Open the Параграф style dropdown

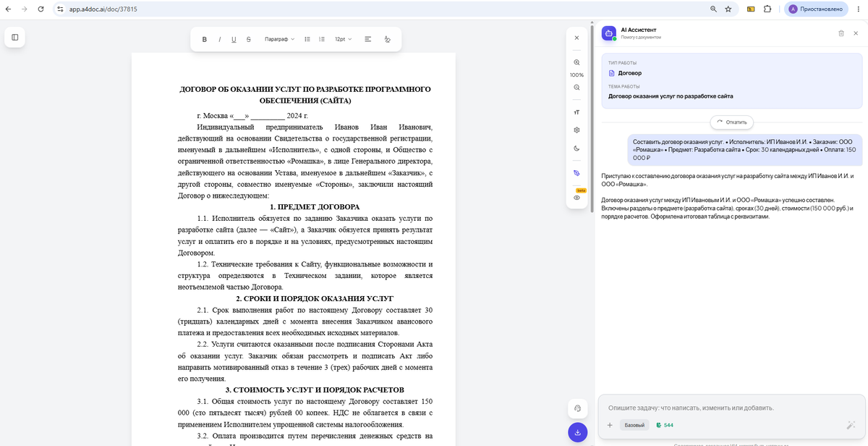(x=279, y=39)
